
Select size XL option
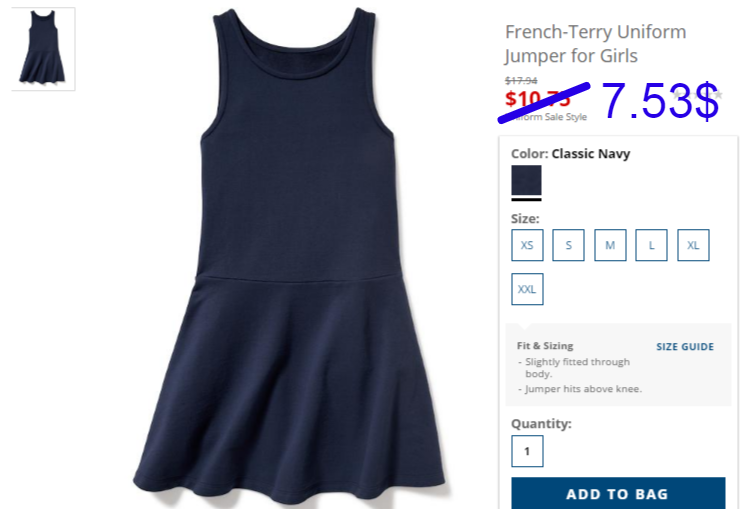(693, 245)
